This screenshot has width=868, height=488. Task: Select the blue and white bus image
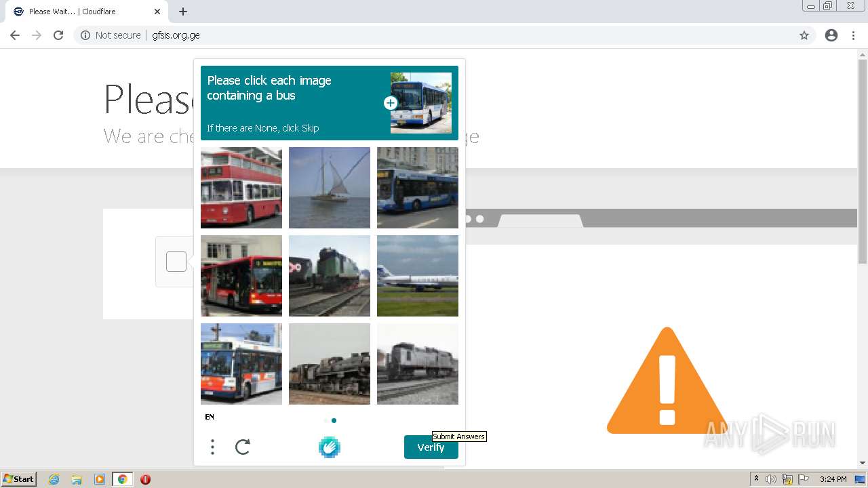click(418, 188)
